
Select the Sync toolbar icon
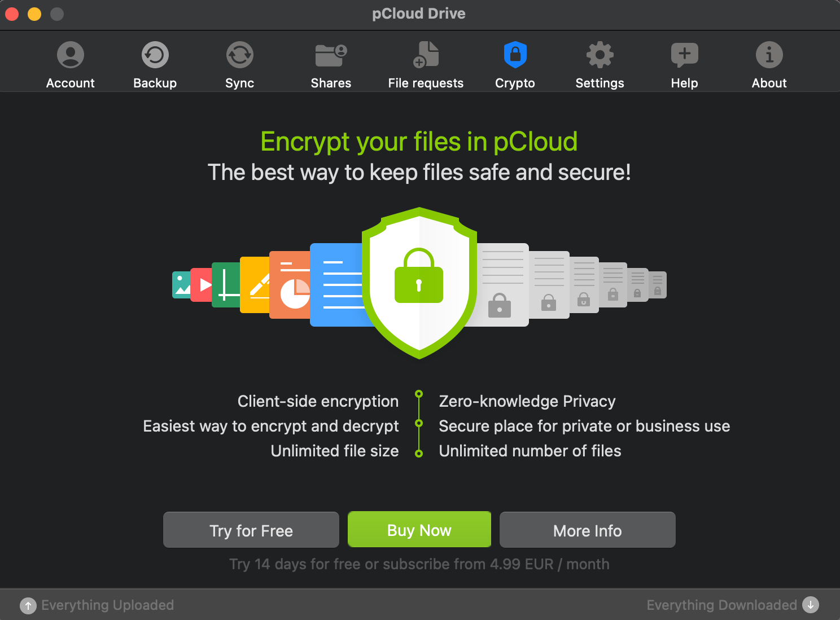[x=240, y=55]
